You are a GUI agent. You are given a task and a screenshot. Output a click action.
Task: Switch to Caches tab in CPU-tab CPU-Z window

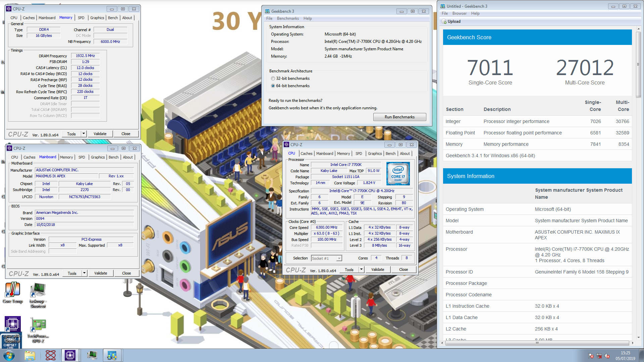[x=306, y=154]
